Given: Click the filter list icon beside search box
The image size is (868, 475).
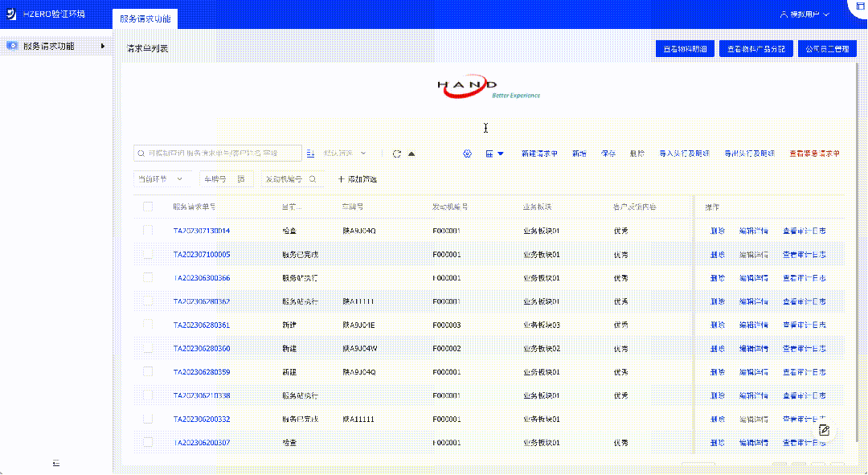Looking at the screenshot, I should [312, 154].
